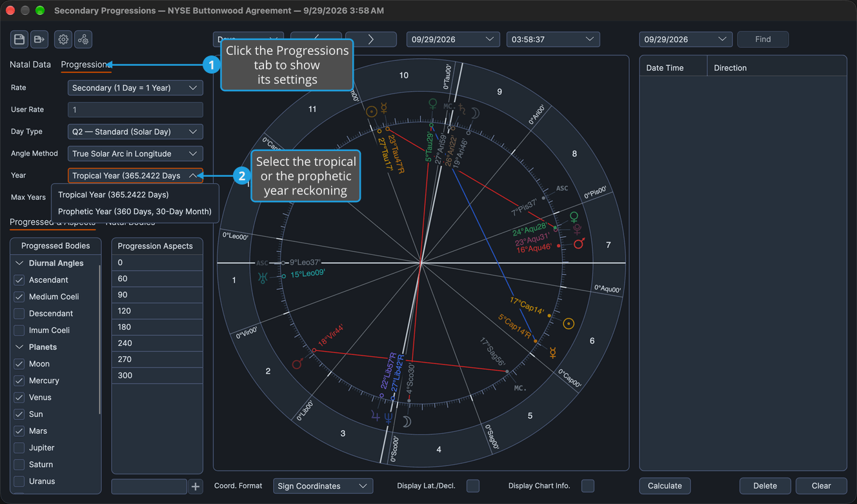Screen dimensions: 857x504
Task: Toggle the Display Chart Info. checkbox
Action: pos(588,486)
